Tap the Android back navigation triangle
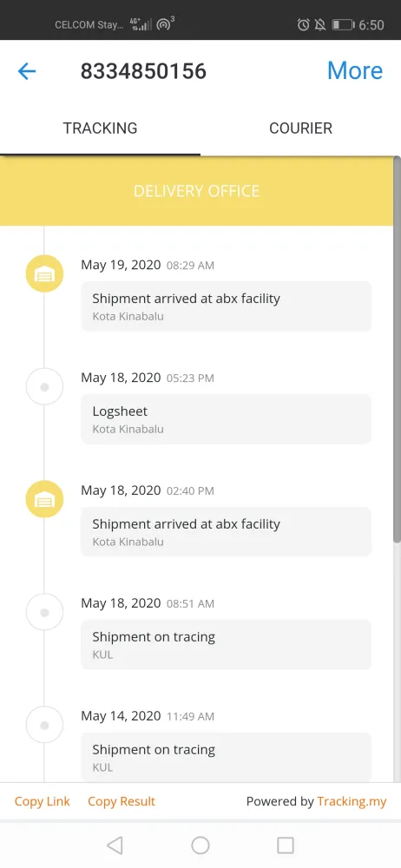Image resolution: width=401 pixels, height=868 pixels. click(115, 845)
